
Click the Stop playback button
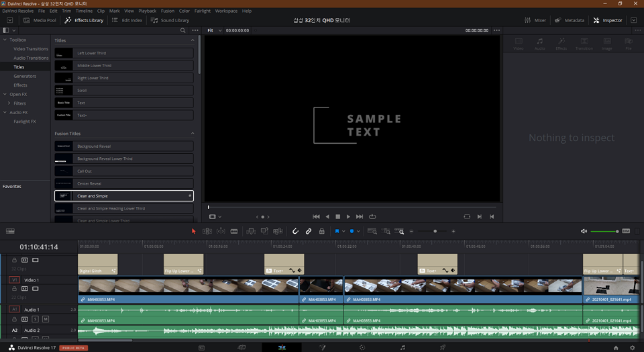tap(337, 217)
